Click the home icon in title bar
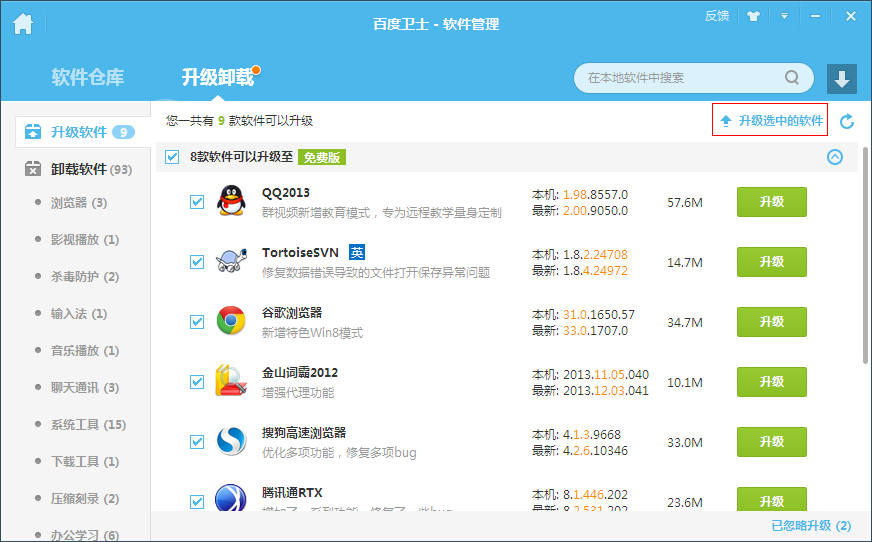 pyautogui.click(x=23, y=24)
